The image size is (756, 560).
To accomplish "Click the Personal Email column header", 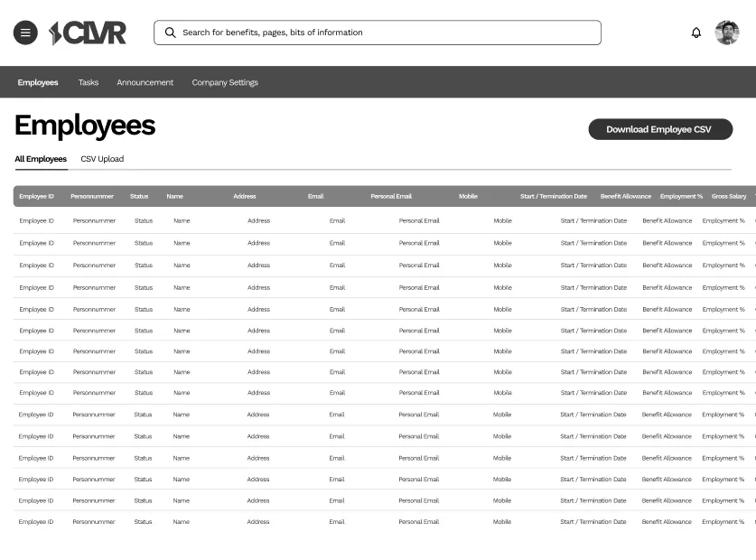I will click(391, 196).
